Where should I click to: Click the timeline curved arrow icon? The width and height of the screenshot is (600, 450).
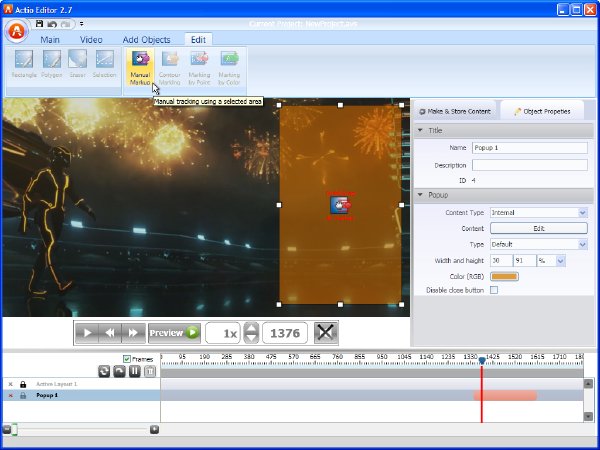(x=119, y=371)
